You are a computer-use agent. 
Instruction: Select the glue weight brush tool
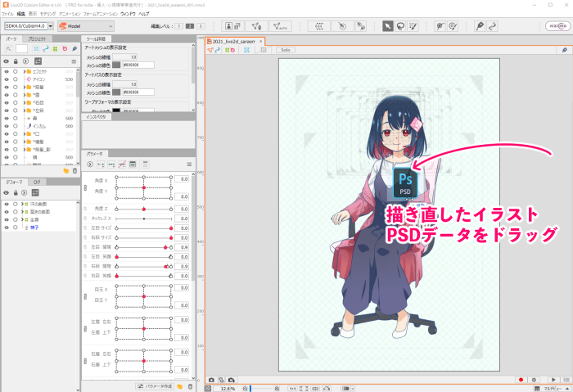[453, 26]
